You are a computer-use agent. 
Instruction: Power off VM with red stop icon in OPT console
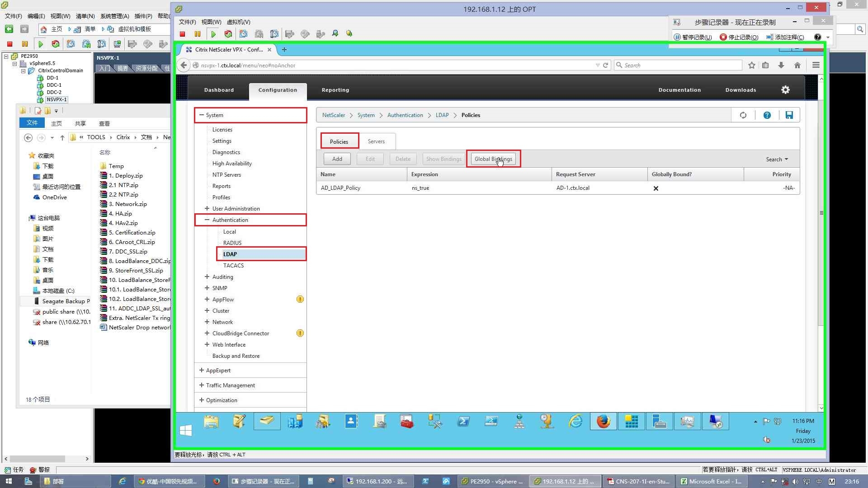point(183,34)
